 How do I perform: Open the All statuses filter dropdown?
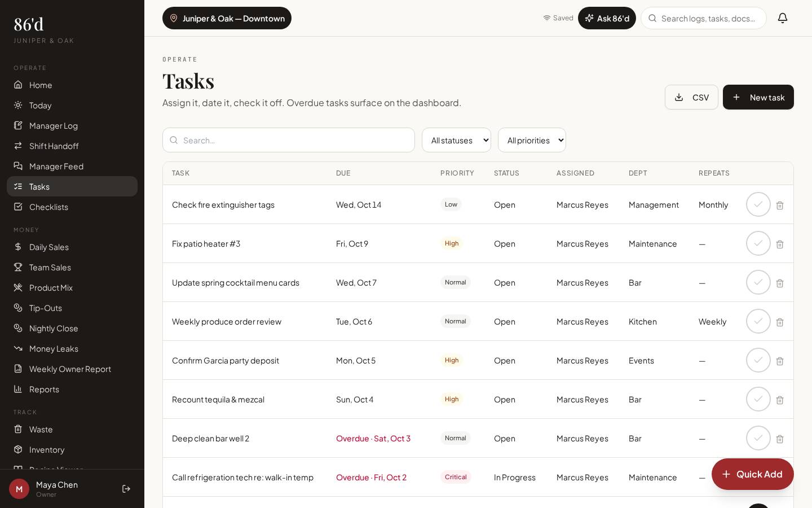[456, 140]
